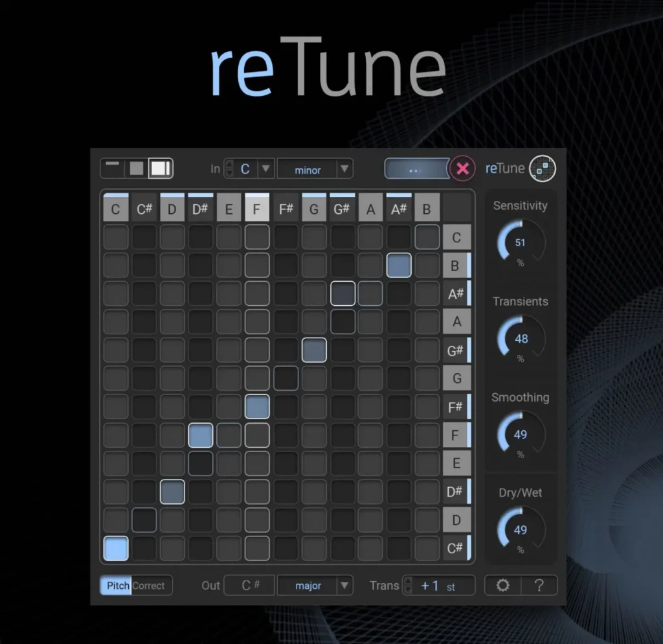
Task: Open the minor input scale dropdown
Action: tap(315, 169)
